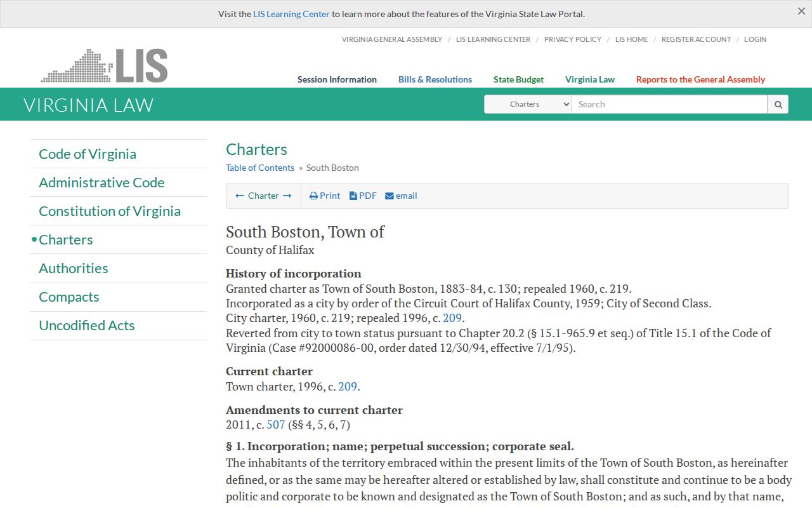Click 'County of Halifax' text
The image size is (812, 508).
[x=270, y=250]
